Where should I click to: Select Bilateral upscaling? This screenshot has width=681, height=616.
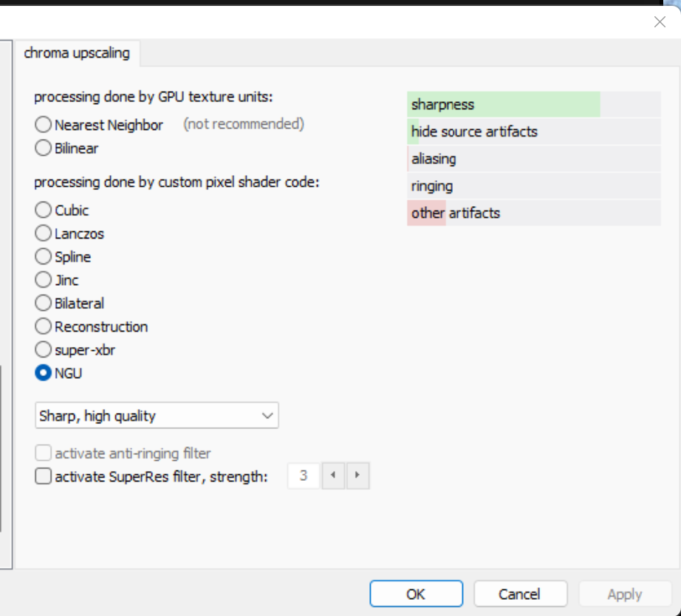pos(43,303)
